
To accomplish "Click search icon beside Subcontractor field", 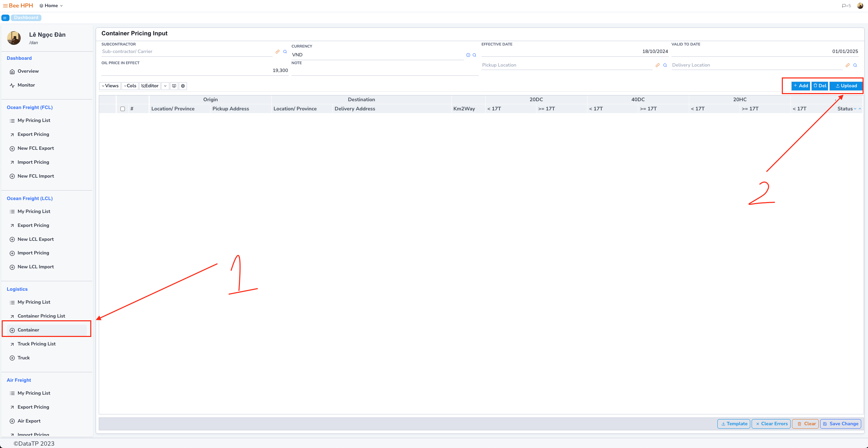I will click(285, 52).
